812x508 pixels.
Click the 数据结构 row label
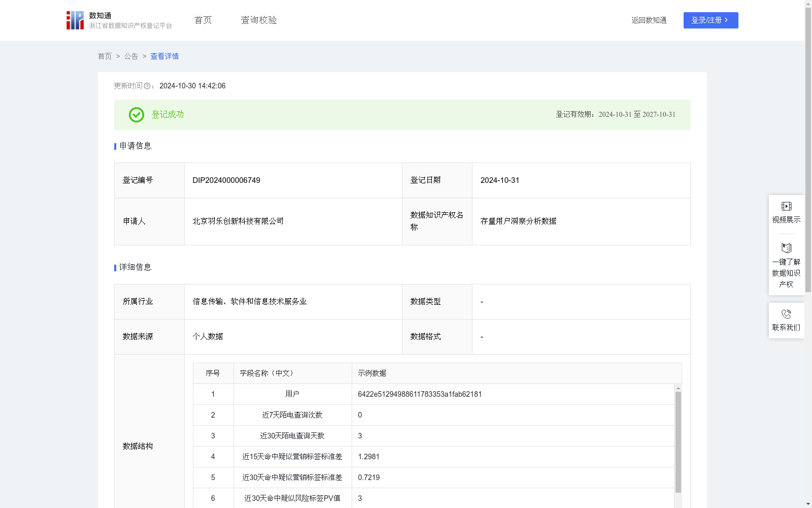tap(138, 447)
